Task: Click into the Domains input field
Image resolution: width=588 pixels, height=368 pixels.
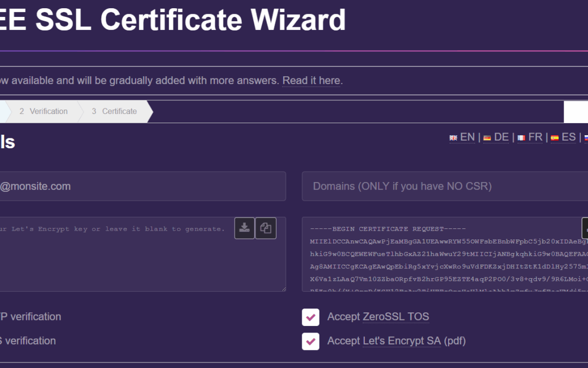Action: coord(445,186)
